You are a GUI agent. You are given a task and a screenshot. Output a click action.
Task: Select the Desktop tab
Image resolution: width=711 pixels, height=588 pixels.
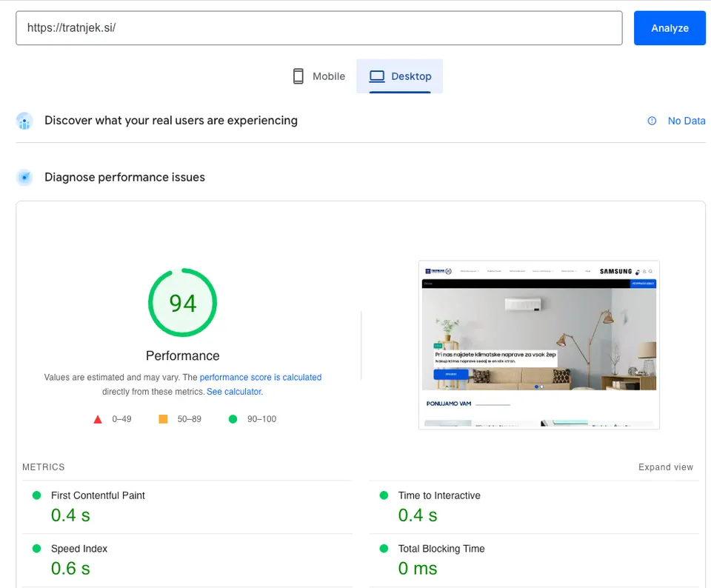click(399, 76)
